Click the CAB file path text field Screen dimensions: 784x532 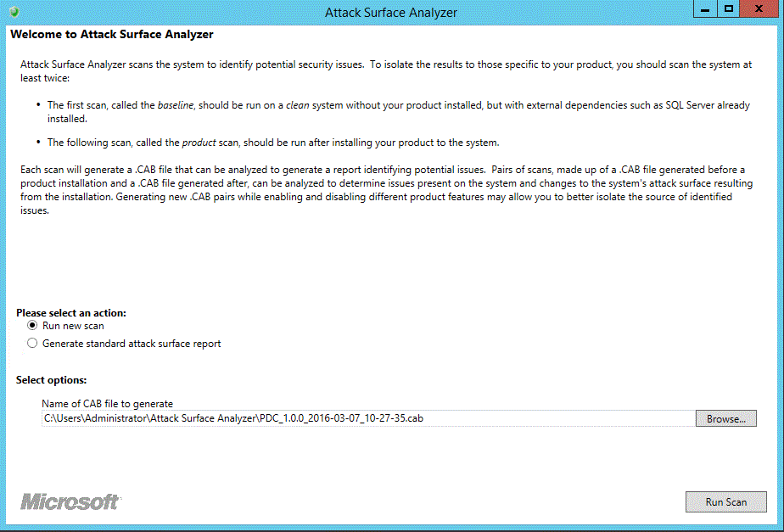pyautogui.click(x=367, y=418)
